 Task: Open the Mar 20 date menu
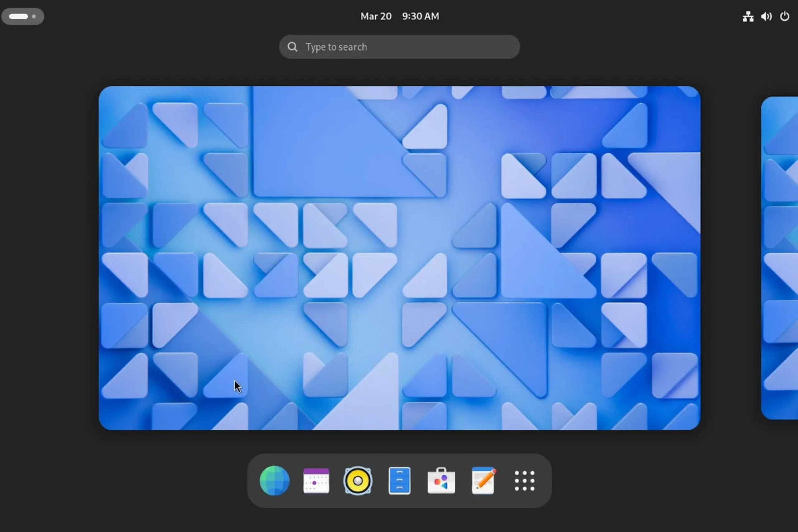pos(376,16)
